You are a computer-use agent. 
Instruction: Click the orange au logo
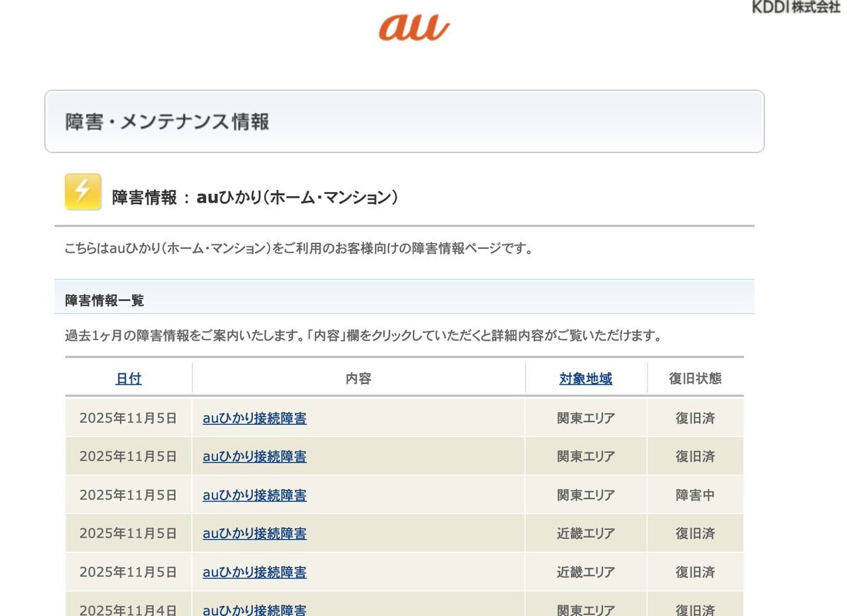click(x=414, y=26)
